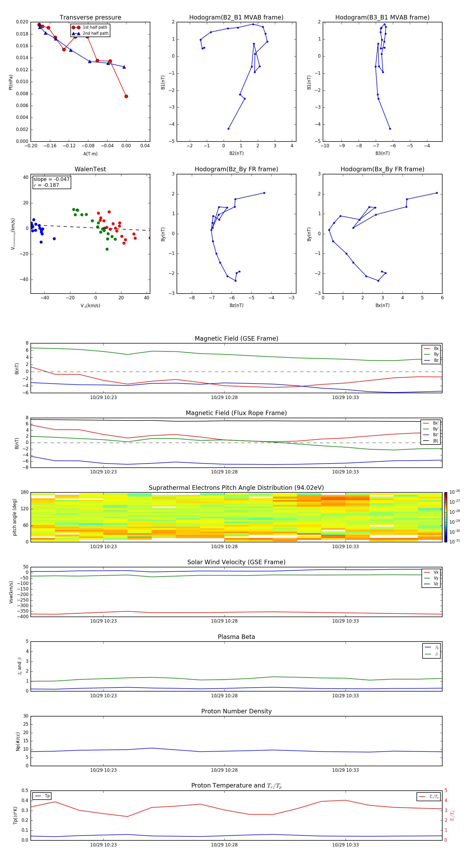Click the 'Bz' entry in GSE legend
The height and width of the screenshot is (868, 473).
tap(431, 360)
